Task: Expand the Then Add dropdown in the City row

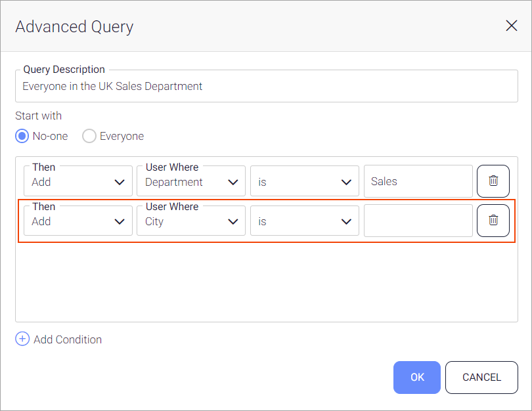Action: 78,221
